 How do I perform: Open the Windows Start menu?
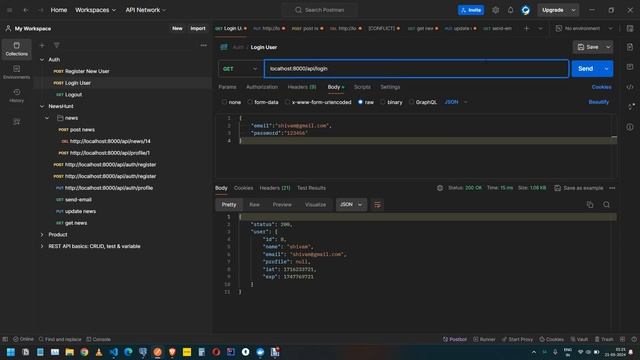(x=11, y=352)
